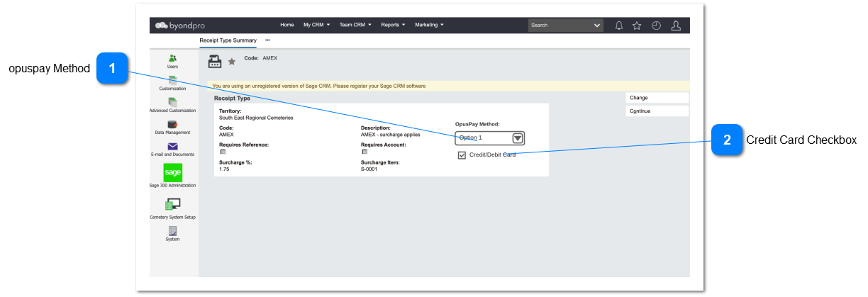Open the Marketing menu
Viewport: 868px width, 297px height.
(x=429, y=25)
